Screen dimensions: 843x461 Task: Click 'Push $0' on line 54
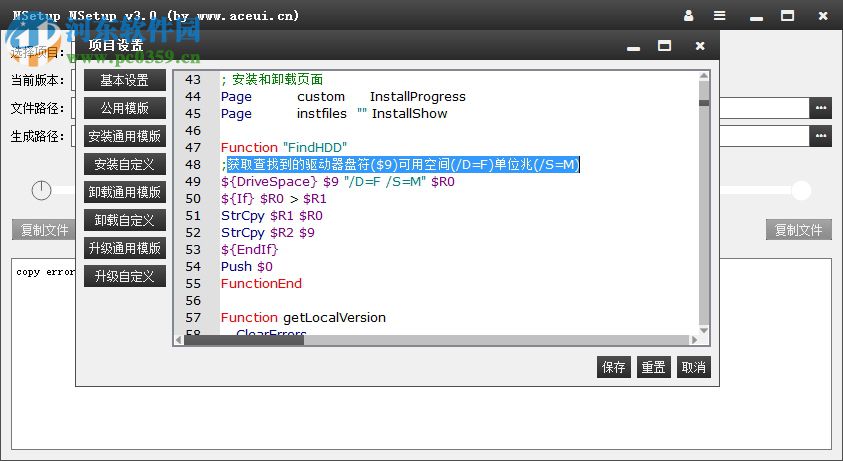coord(247,267)
